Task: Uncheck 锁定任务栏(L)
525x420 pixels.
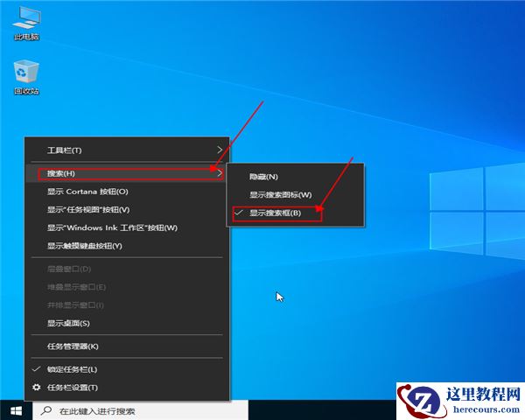Action: pos(127,369)
